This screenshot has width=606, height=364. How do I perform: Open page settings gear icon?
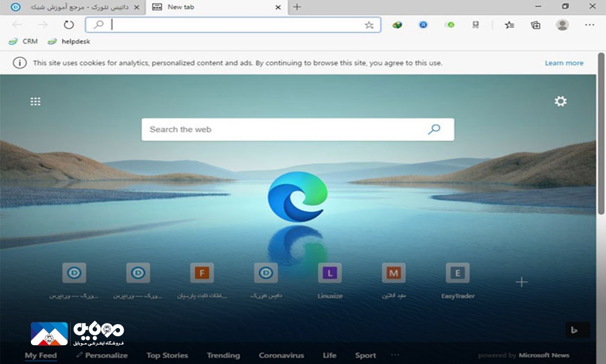tap(561, 101)
